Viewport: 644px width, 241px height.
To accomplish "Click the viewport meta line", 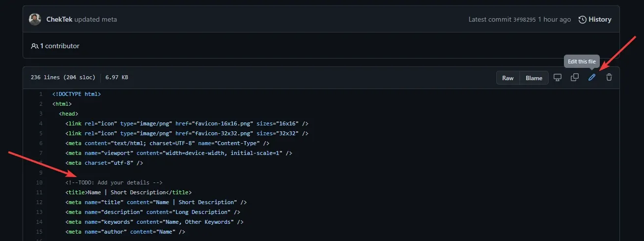I will point(179,153).
